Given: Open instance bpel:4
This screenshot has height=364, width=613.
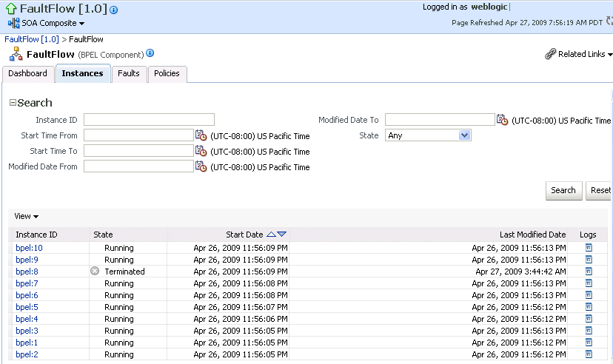Looking at the screenshot, I should point(27,319).
